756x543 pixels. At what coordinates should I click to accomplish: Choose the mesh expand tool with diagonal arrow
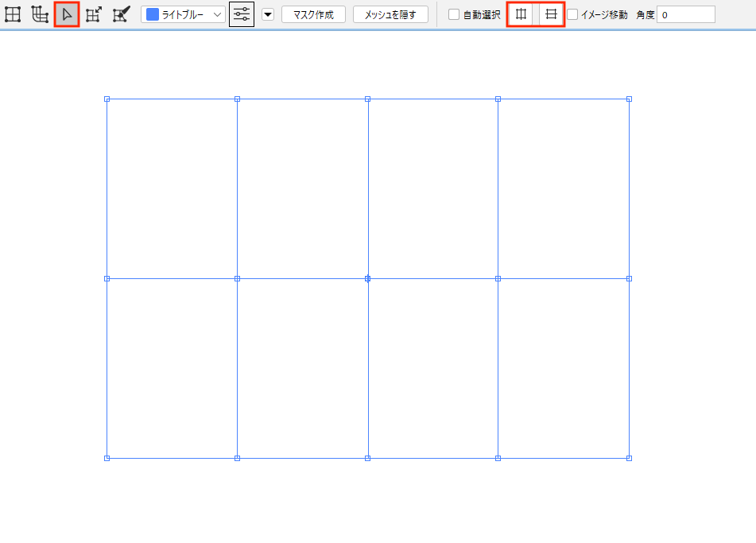coord(94,14)
